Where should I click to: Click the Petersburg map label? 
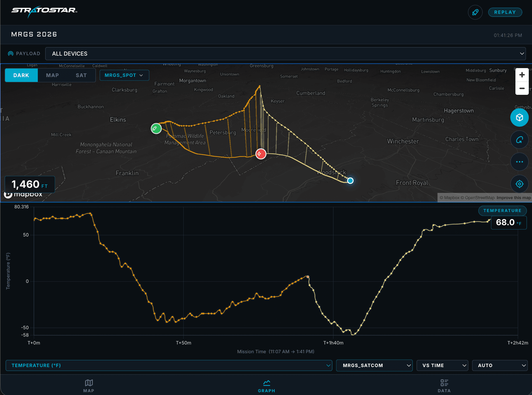point(223,133)
